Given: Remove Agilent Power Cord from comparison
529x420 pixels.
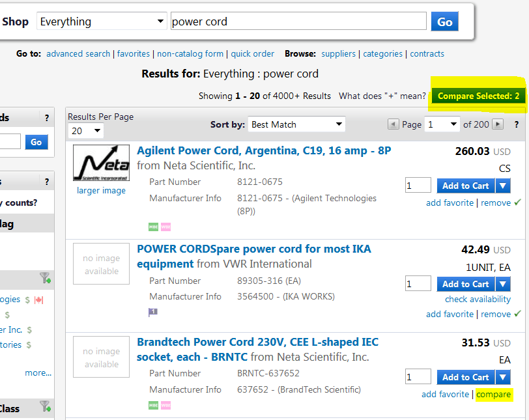Looking at the screenshot, I should tap(496, 203).
